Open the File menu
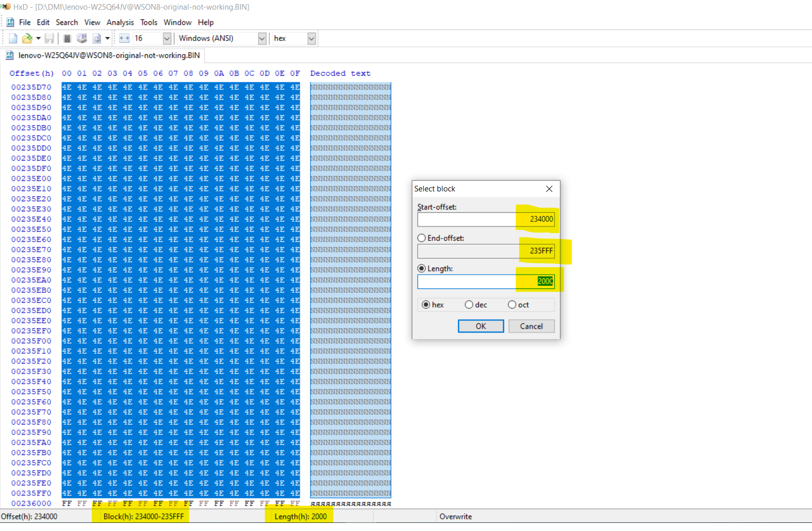The width and height of the screenshot is (812, 531). point(25,22)
